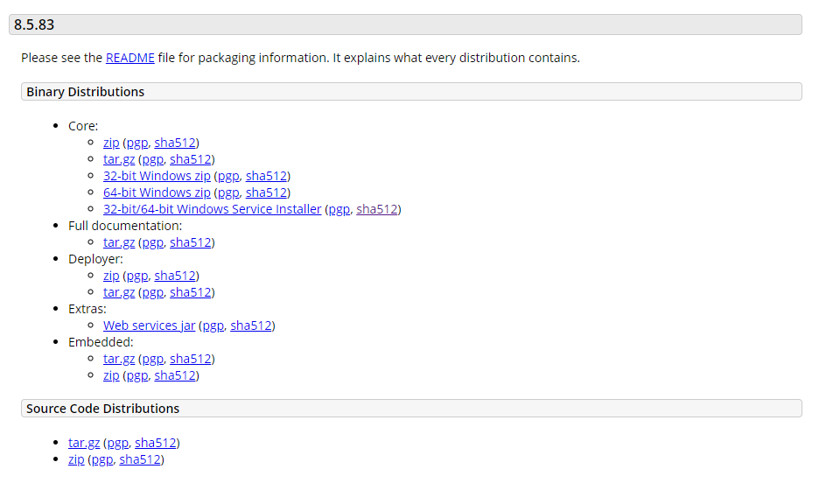Download the Deployer zip
This screenshot has width=819, height=504.
[111, 276]
